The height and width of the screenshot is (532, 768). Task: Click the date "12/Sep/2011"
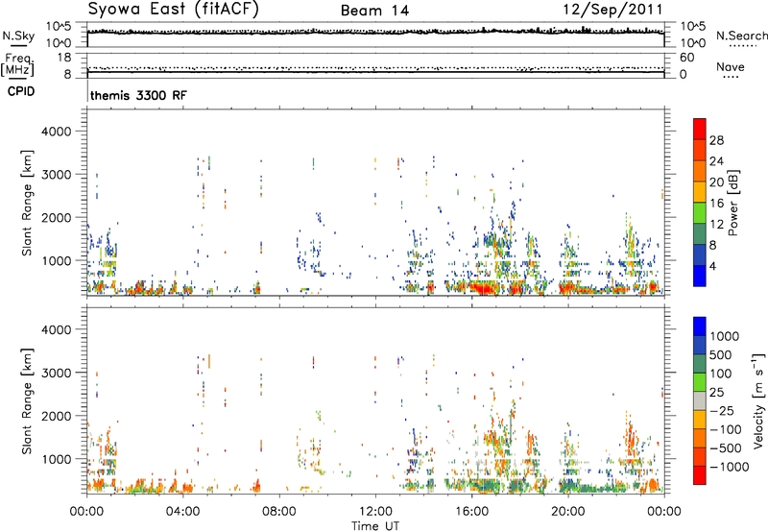(x=612, y=10)
